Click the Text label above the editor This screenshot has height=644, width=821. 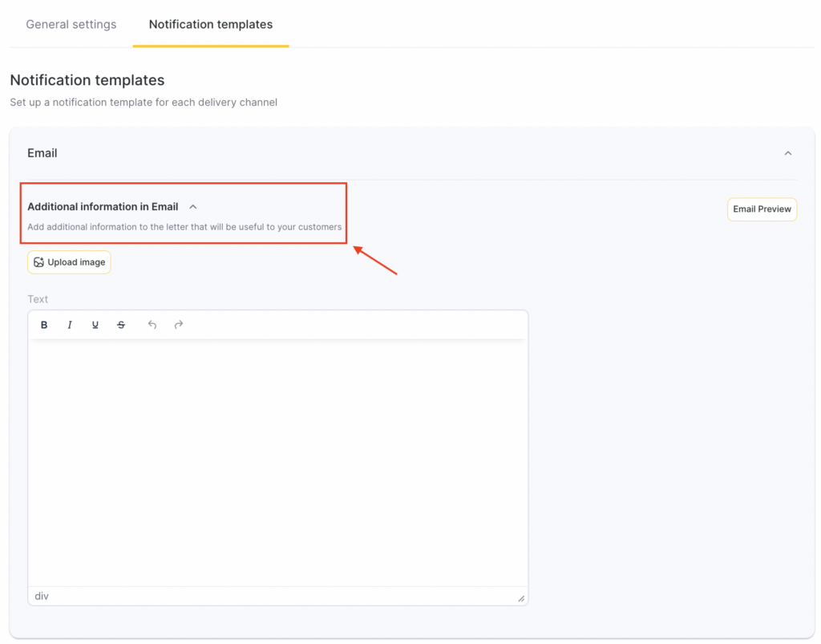(38, 299)
